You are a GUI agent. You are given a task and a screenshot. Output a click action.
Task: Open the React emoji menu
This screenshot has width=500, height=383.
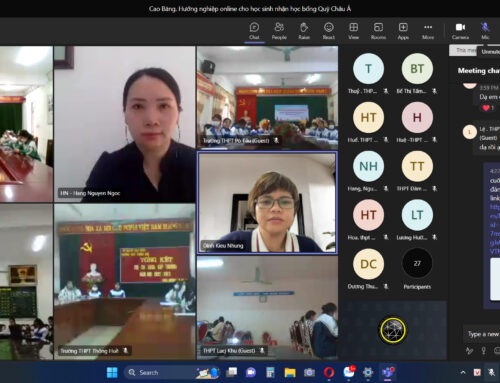(329, 31)
